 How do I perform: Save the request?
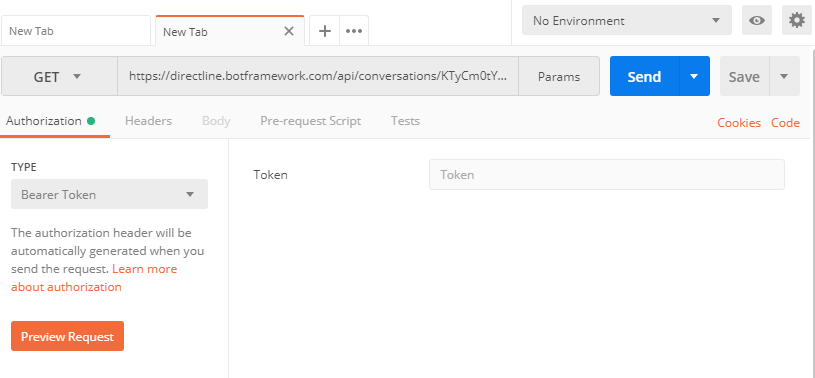coord(744,76)
